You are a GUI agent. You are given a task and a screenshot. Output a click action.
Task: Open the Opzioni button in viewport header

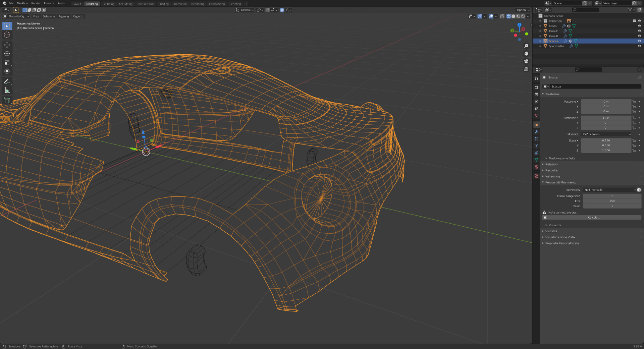(523, 10)
